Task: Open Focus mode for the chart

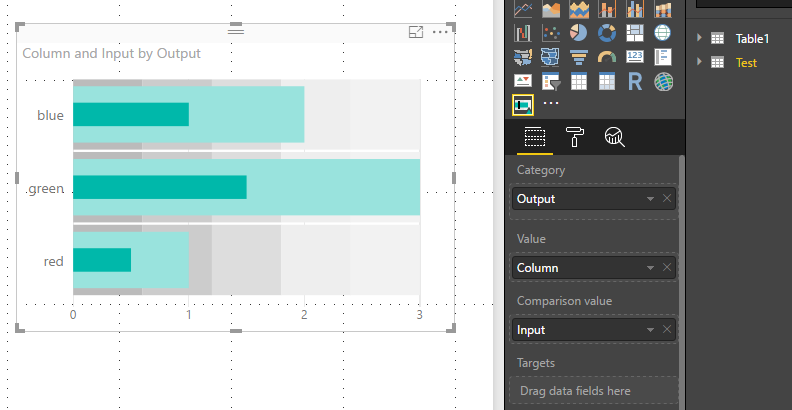Action: pyautogui.click(x=416, y=32)
